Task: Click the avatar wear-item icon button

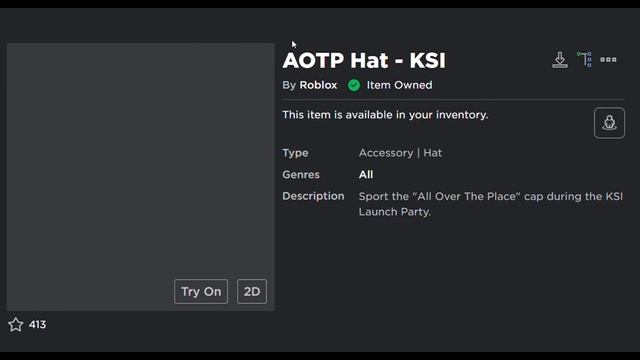Action: 609,123
